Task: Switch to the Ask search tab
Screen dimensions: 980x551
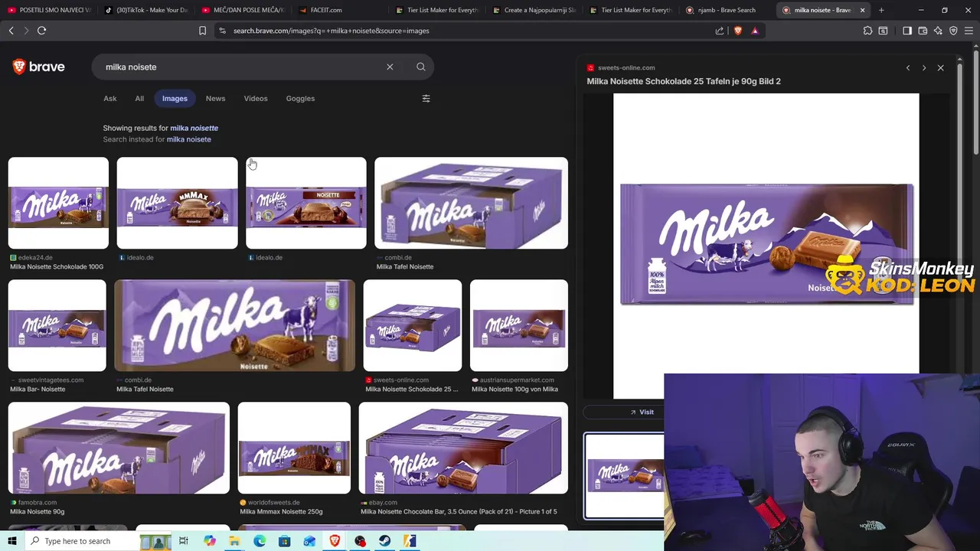Action: [110, 98]
